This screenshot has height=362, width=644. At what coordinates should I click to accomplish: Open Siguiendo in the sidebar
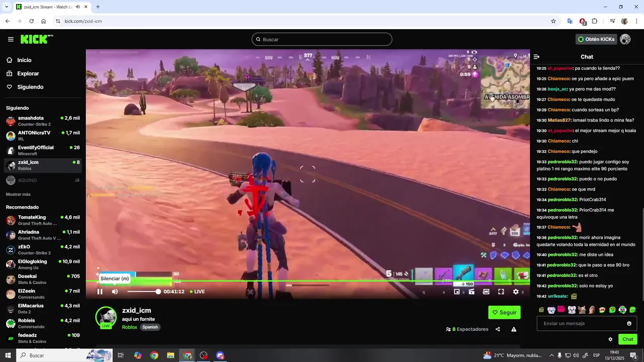click(30, 87)
